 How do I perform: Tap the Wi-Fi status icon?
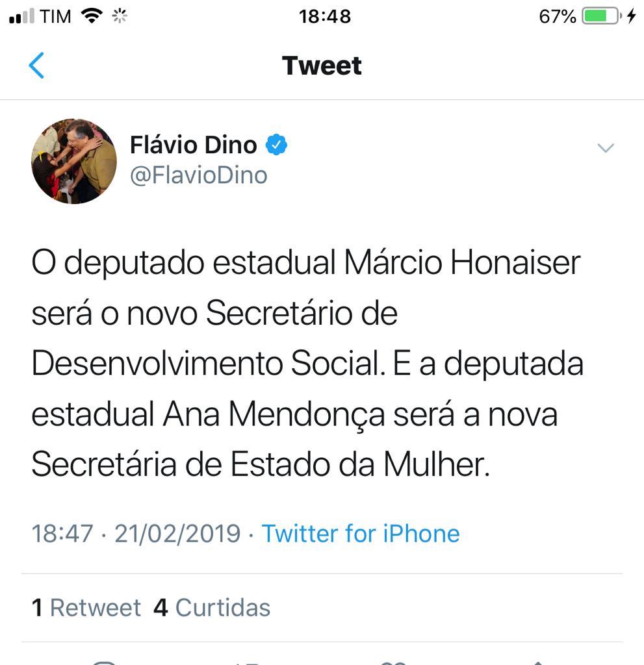click(x=92, y=16)
